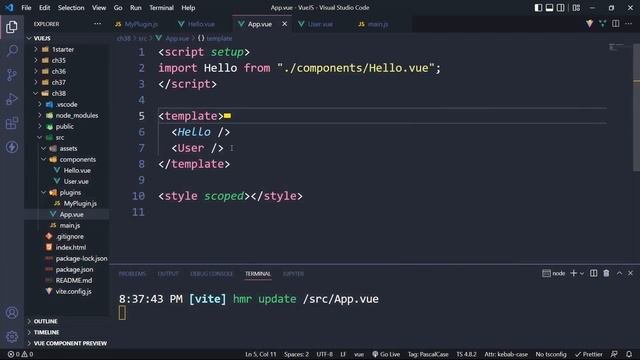Click the green branch icon in editor toolbar
640x360 pixels.
tap(602, 24)
